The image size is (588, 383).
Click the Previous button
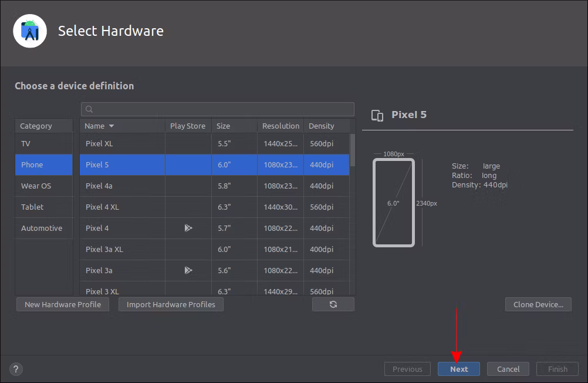point(407,369)
